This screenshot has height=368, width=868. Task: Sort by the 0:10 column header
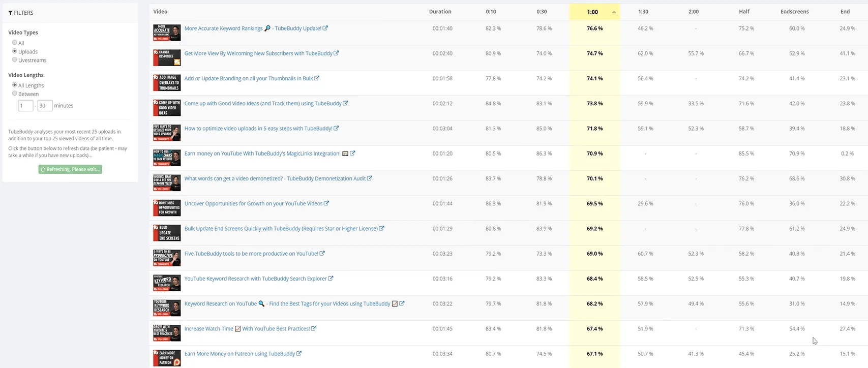(x=491, y=12)
